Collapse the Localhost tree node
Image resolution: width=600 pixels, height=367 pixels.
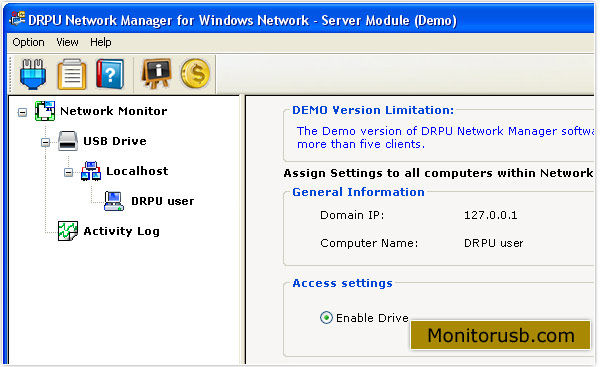tap(68, 172)
